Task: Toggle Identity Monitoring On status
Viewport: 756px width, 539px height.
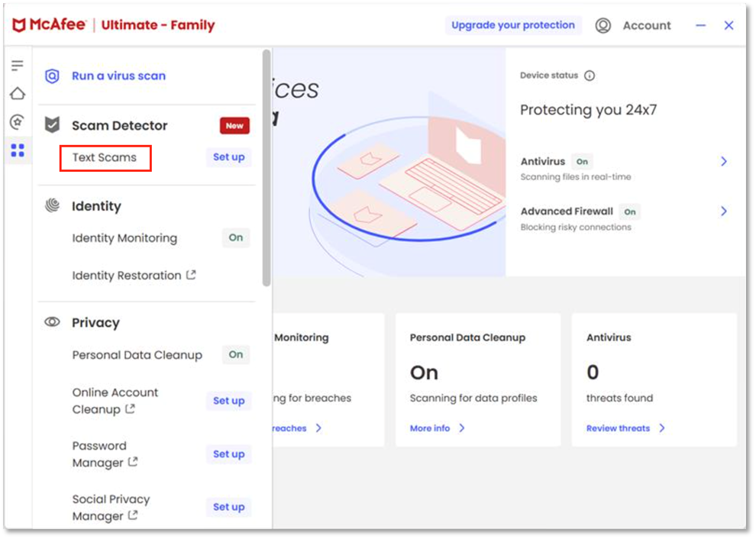Action: tap(235, 238)
